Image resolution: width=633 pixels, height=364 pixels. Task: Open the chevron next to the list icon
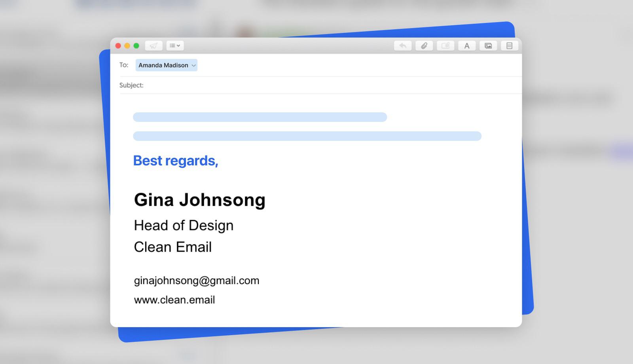tap(179, 45)
